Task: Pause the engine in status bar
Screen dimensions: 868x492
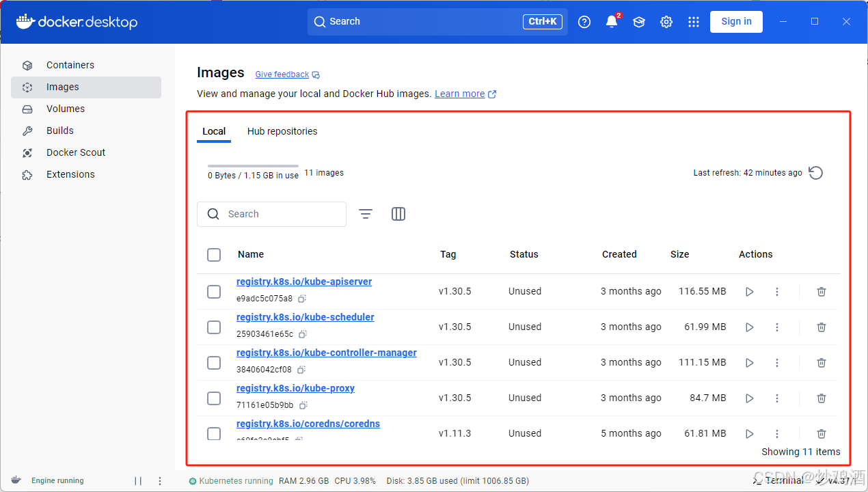Action: tap(138, 481)
